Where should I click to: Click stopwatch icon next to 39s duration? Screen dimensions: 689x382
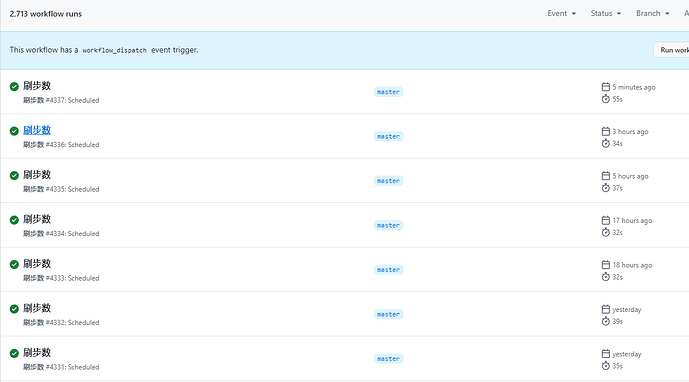coord(606,321)
